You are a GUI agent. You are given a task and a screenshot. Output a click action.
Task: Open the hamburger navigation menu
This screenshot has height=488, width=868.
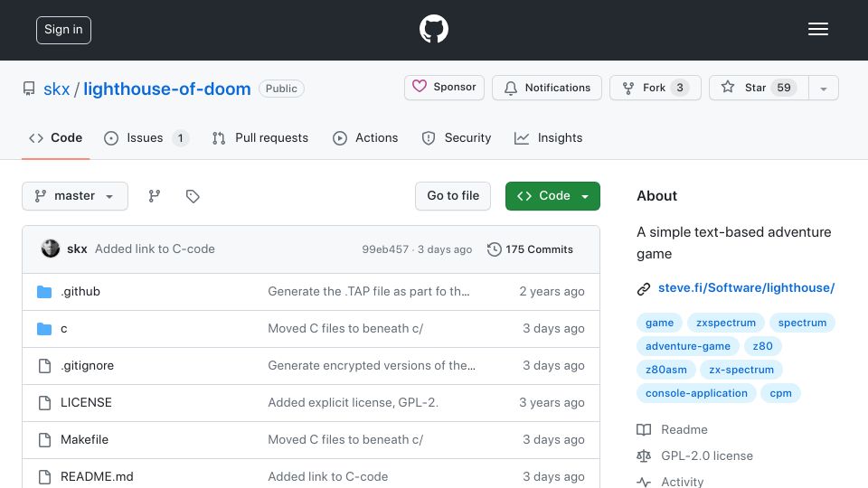[817, 29]
